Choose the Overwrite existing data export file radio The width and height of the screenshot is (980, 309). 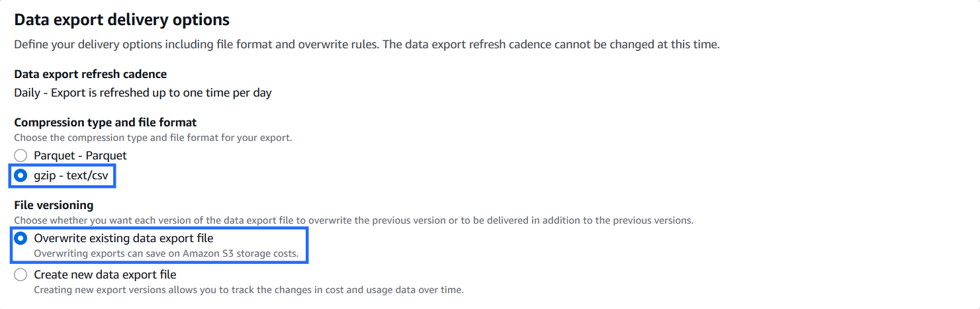click(x=21, y=238)
